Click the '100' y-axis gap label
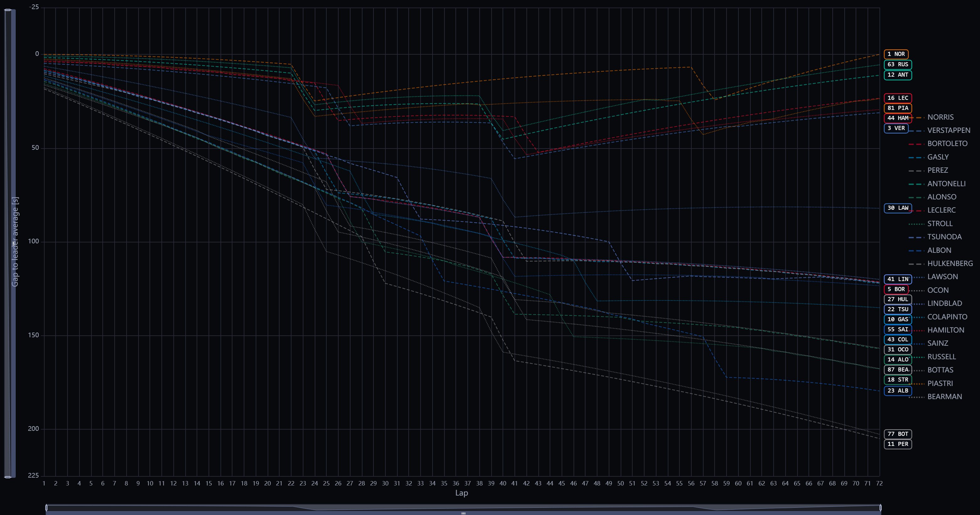980x515 pixels. pyautogui.click(x=34, y=241)
